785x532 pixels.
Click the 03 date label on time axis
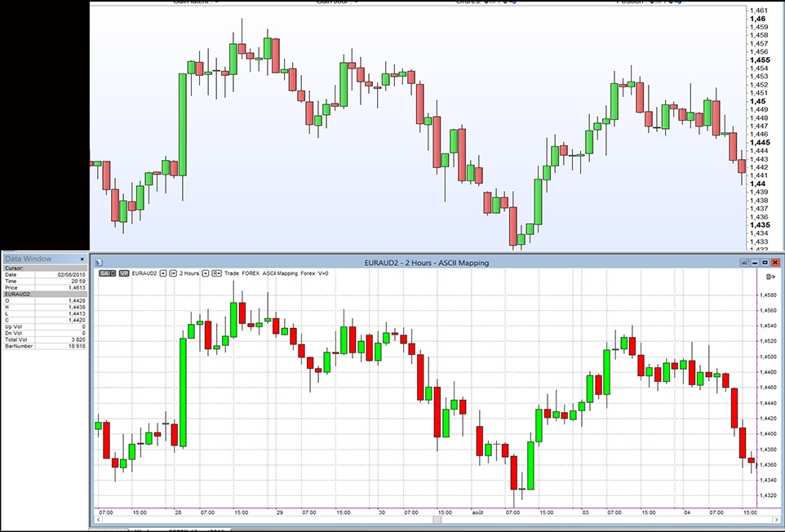pyautogui.click(x=585, y=512)
